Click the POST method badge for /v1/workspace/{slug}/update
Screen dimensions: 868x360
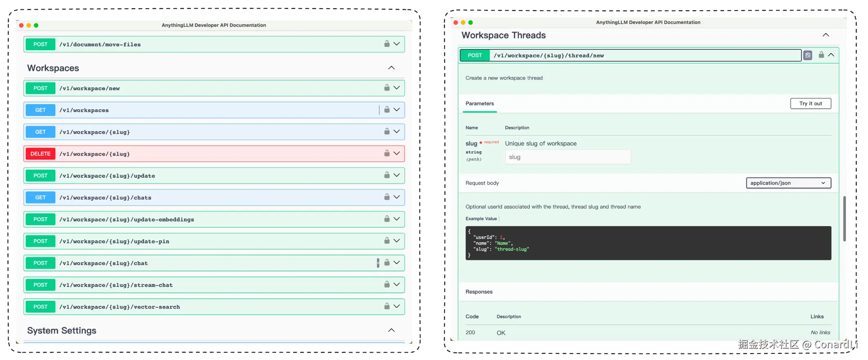point(40,176)
